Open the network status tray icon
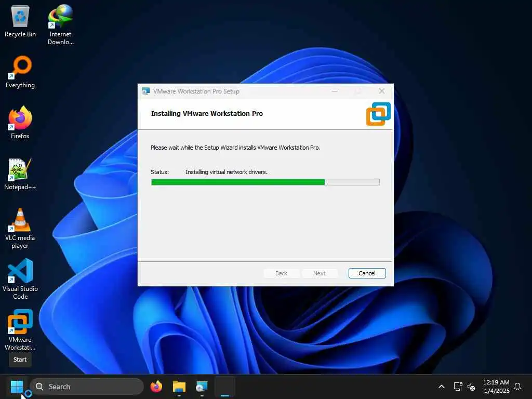 coord(458,387)
